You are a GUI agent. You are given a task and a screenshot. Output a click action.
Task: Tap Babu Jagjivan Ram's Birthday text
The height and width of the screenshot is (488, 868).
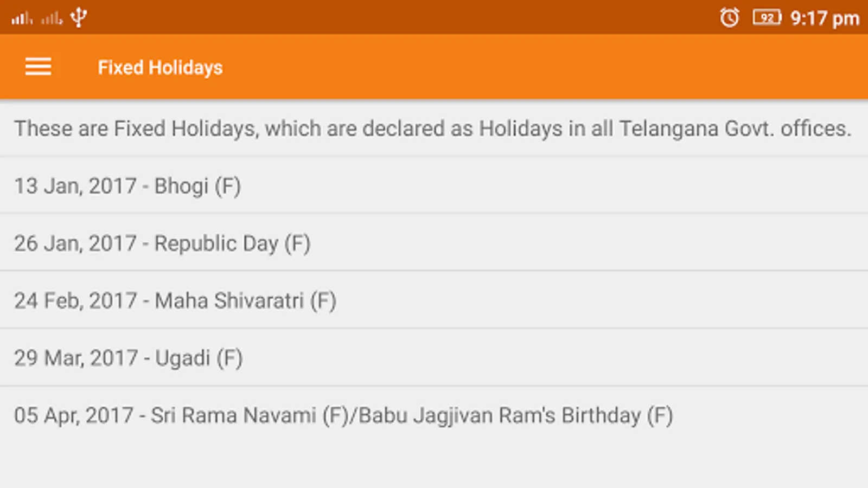[515, 416]
